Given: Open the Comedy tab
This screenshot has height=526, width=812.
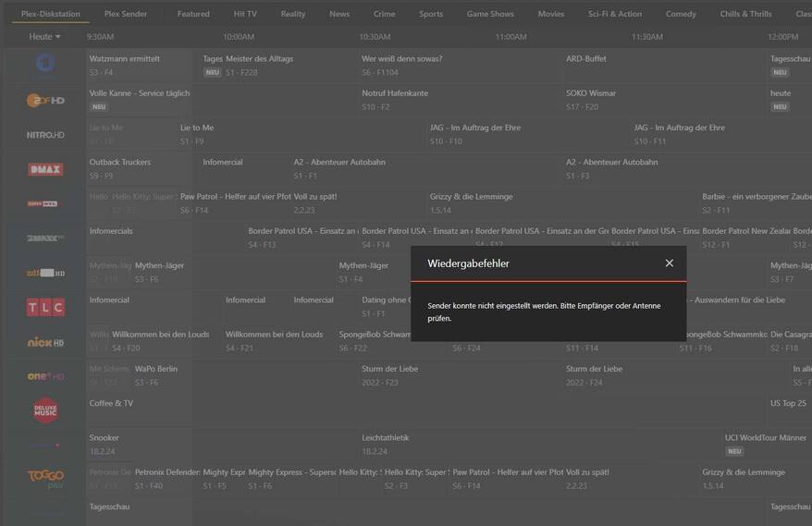Looking at the screenshot, I should pyautogui.click(x=681, y=14).
